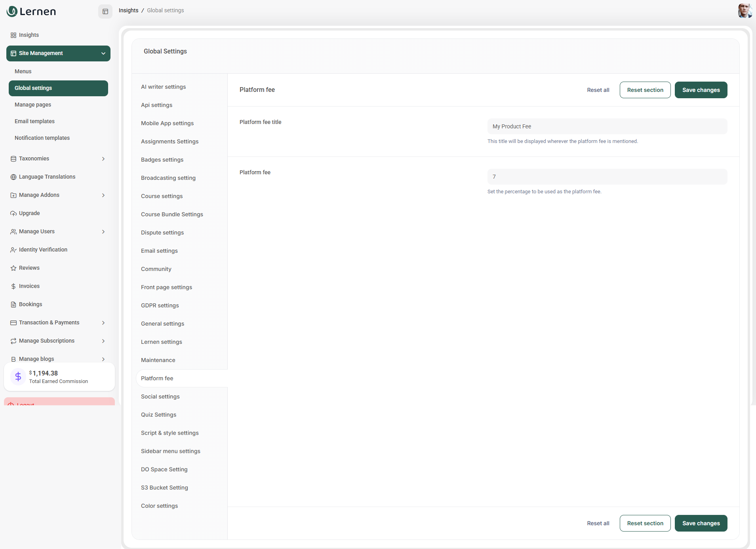Click the Reviews star icon
The width and height of the screenshot is (756, 549).
coord(13,268)
